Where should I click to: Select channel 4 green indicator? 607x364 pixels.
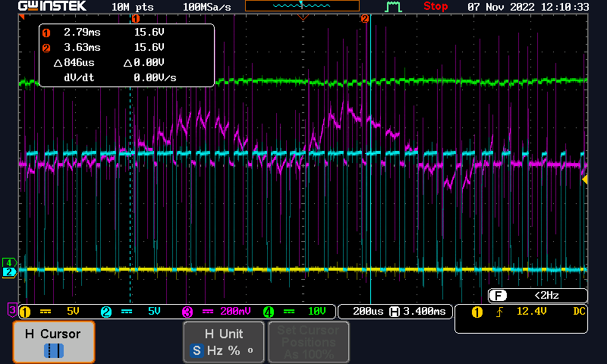[269, 312]
